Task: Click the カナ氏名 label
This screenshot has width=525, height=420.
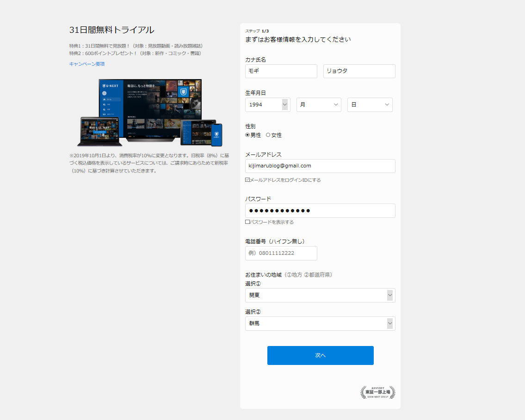Action: 255,60
